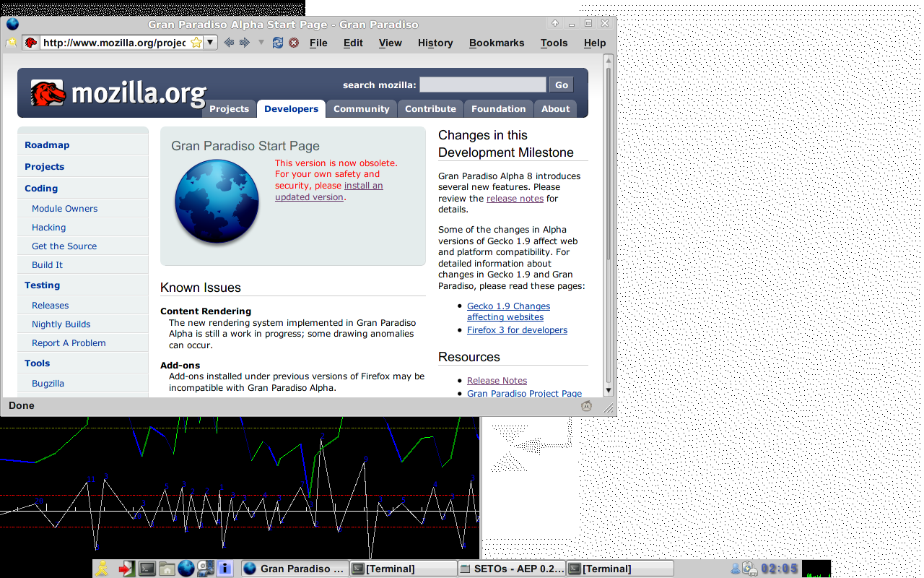Click the home folder icon in taskbar
This screenshot has height=578, width=924.
click(x=167, y=569)
